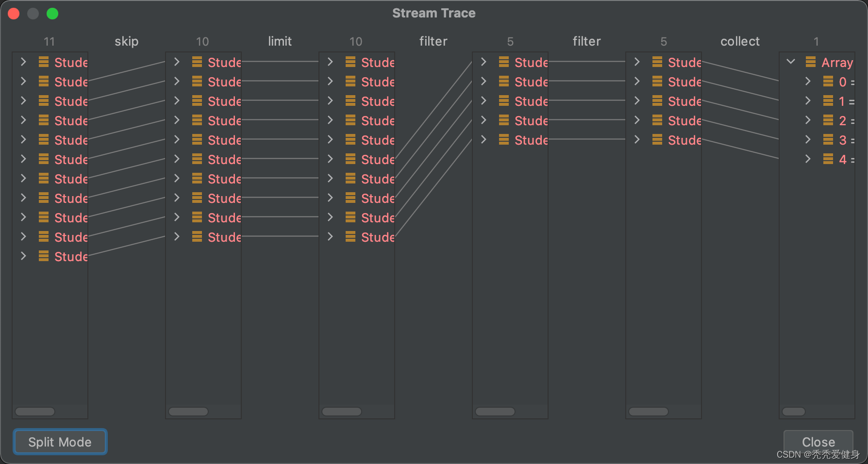868x464 pixels.
Task: Click the horizontal scrollbar under the collect result column
Action: point(794,412)
